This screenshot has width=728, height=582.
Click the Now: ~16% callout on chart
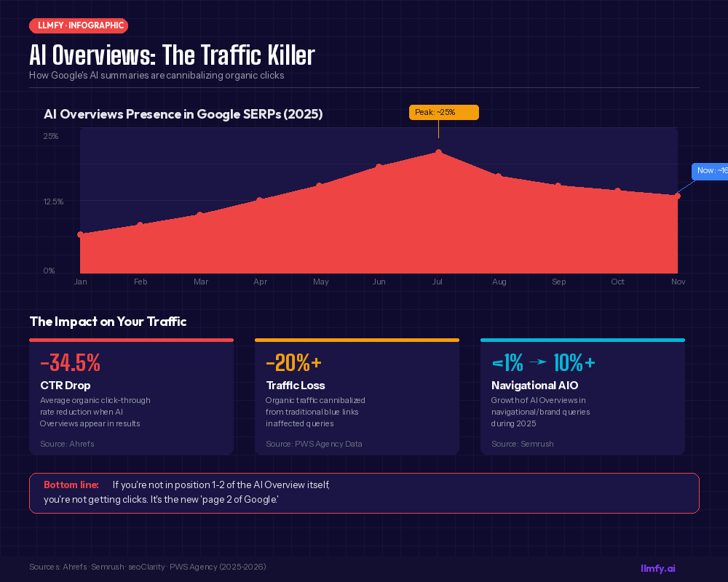point(710,171)
